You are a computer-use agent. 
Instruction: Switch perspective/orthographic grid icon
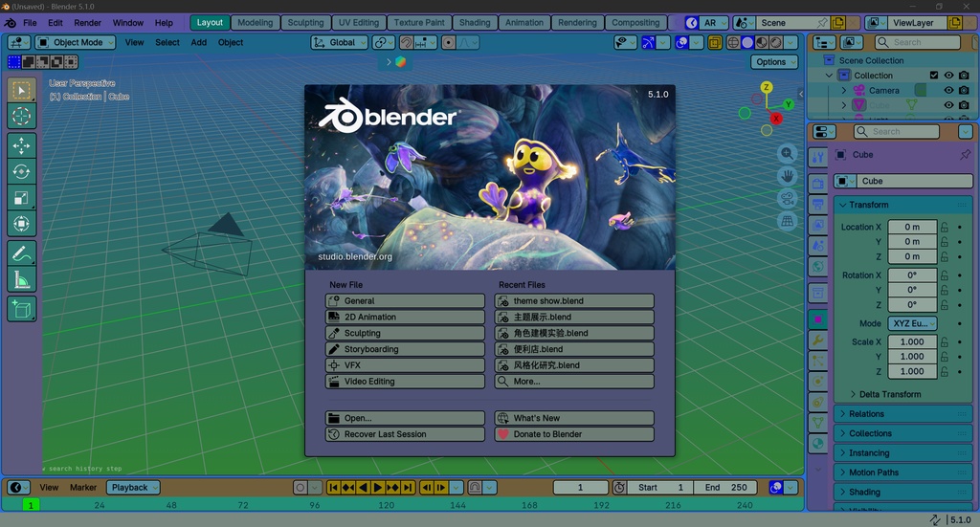click(787, 221)
